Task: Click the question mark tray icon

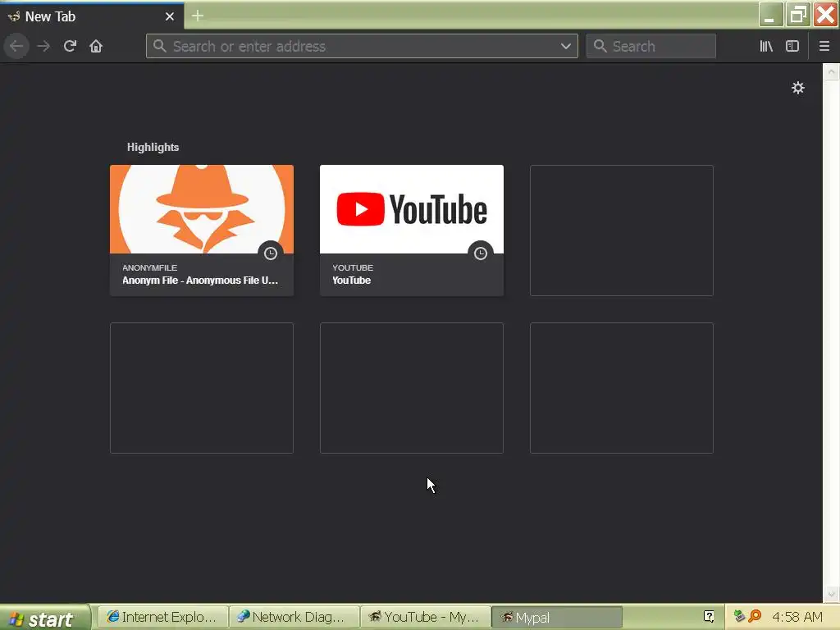Action: point(708,617)
